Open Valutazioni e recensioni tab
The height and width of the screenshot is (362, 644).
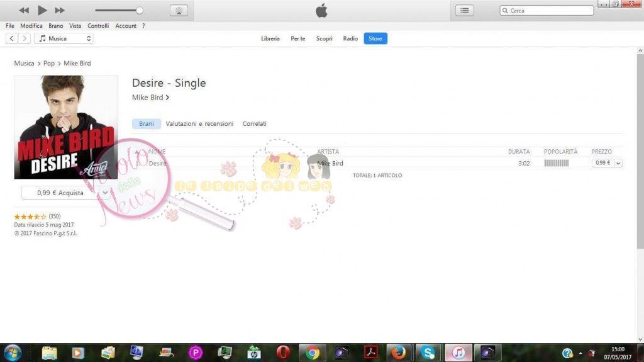click(199, 124)
